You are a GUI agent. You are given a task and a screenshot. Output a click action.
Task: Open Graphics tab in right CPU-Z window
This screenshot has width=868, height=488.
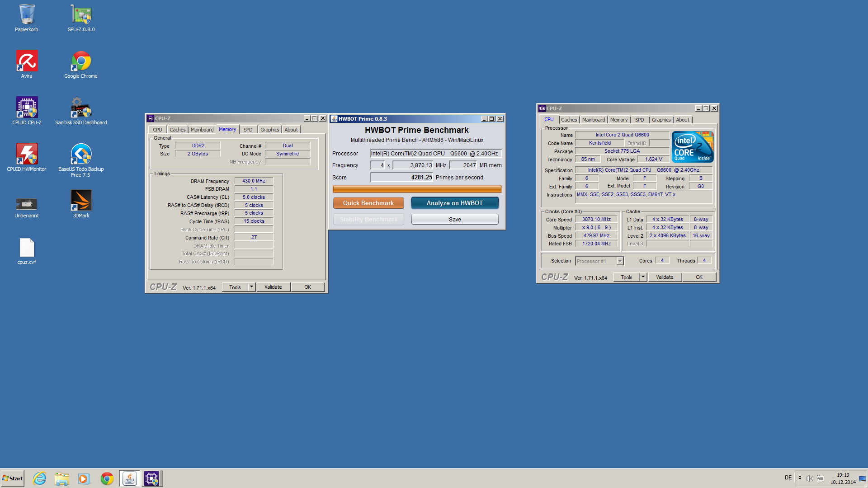(661, 120)
